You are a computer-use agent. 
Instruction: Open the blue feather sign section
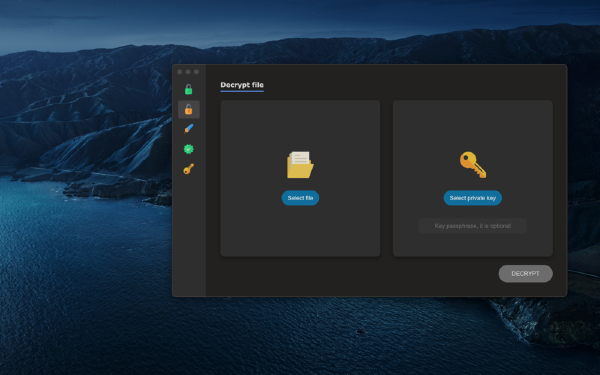pos(189,129)
